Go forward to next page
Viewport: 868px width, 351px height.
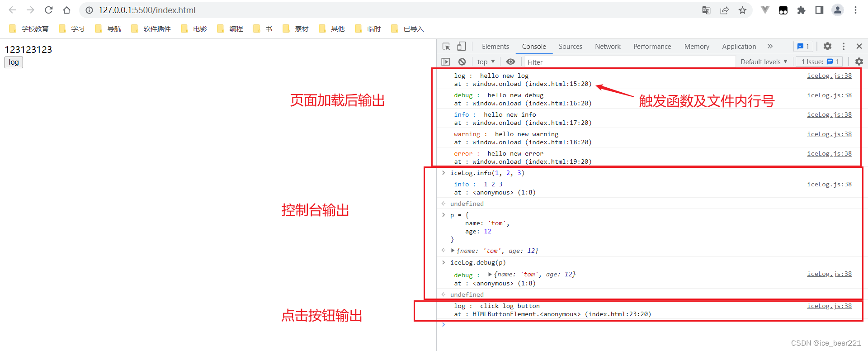click(30, 10)
